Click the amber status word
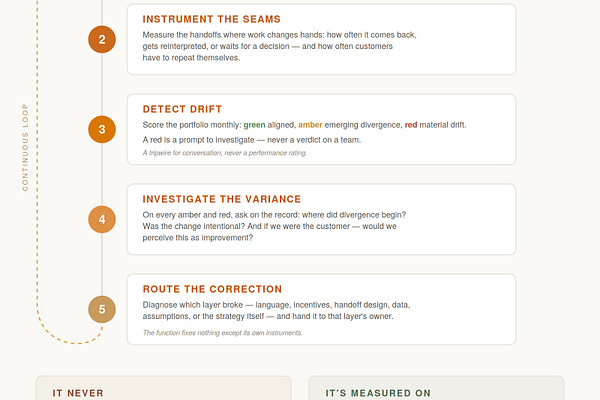Screen dimensions: 600x400 pyautogui.click(x=310, y=125)
